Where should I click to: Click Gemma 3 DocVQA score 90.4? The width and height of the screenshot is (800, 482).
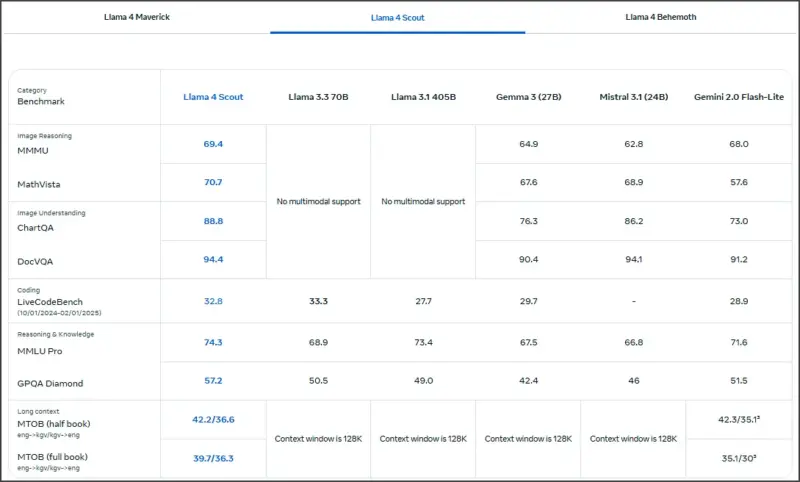coord(529,259)
